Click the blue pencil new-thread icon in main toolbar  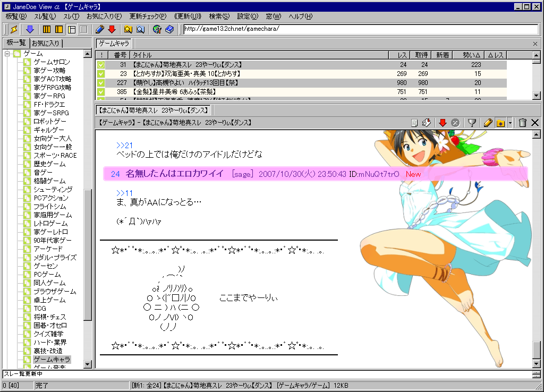[100, 30]
